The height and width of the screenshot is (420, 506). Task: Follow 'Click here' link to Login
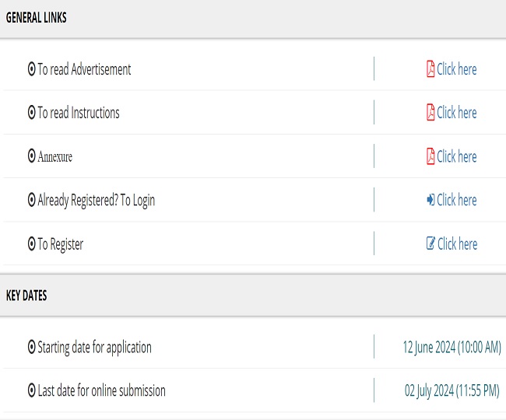[457, 200]
